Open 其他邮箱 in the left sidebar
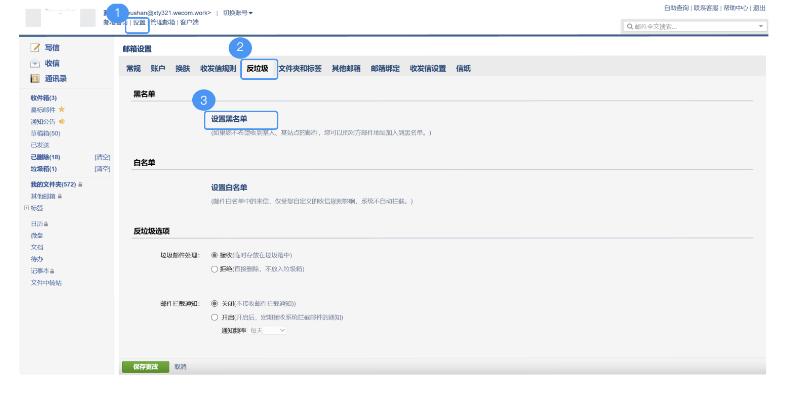Screen dimensions: 804x397 [43, 196]
